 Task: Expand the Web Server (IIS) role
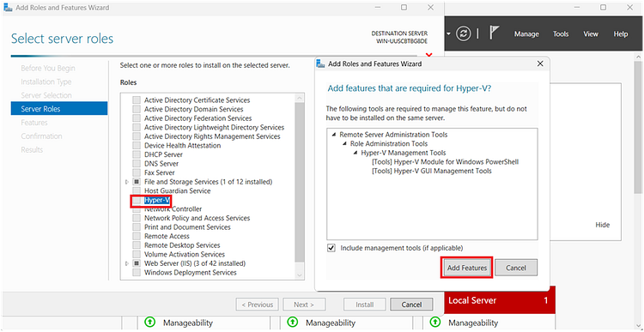[x=127, y=263]
